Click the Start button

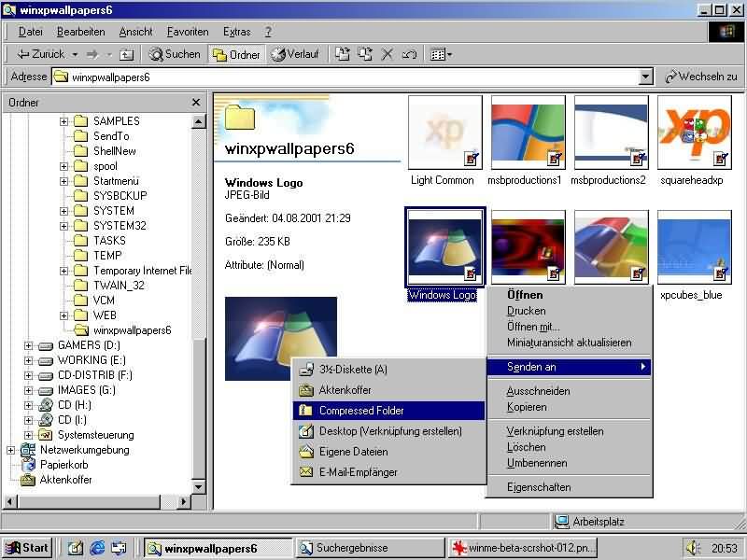(x=26, y=548)
